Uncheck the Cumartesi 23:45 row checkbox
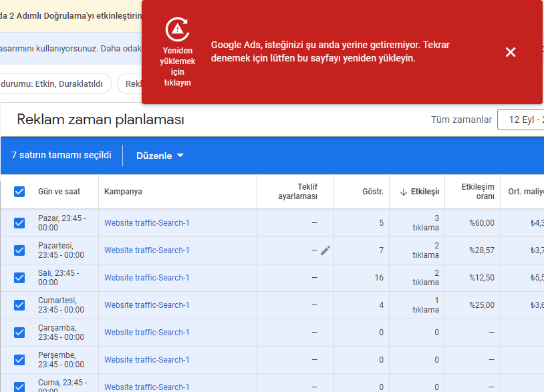Screen dimensions: 544x392 (19, 305)
